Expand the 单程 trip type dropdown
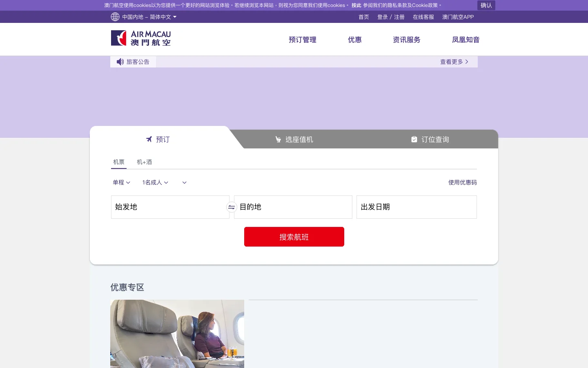The image size is (588, 368). pyautogui.click(x=121, y=182)
